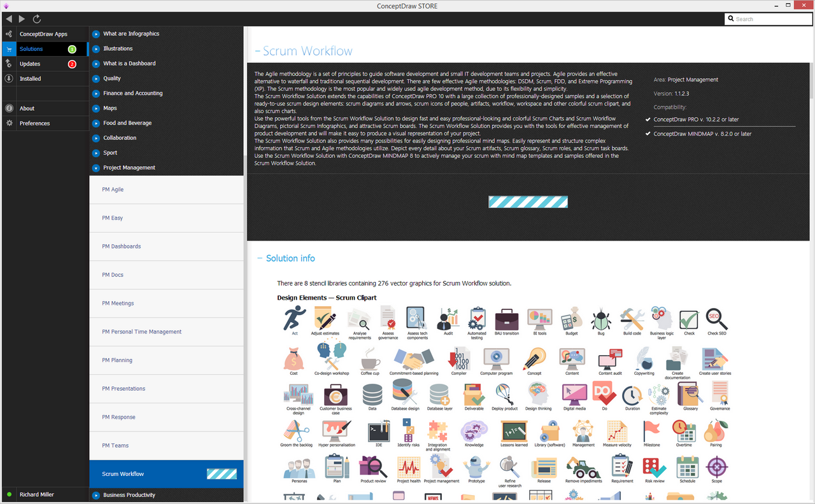815x504 pixels.
Task: Click the Milestone flag icon
Action: (x=651, y=430)
